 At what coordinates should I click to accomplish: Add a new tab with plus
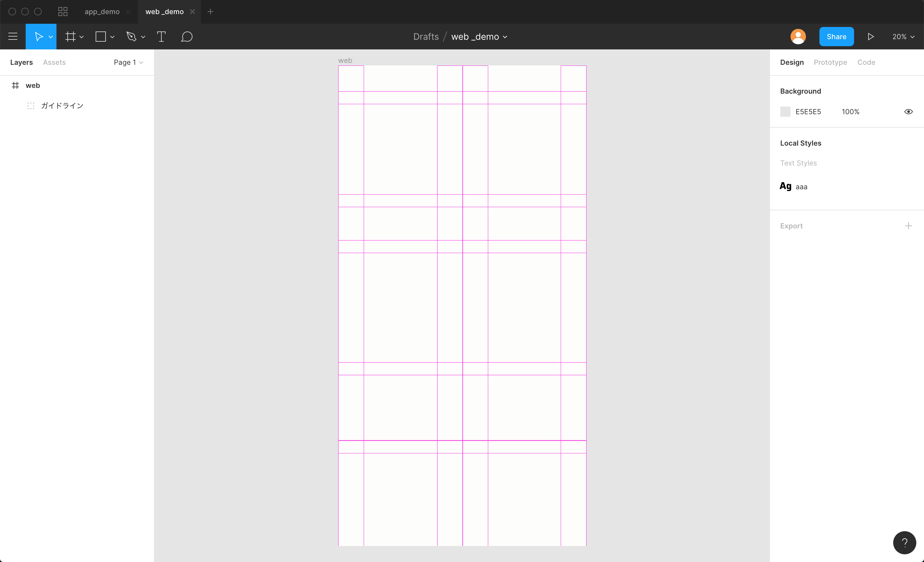tap(210, 12)
